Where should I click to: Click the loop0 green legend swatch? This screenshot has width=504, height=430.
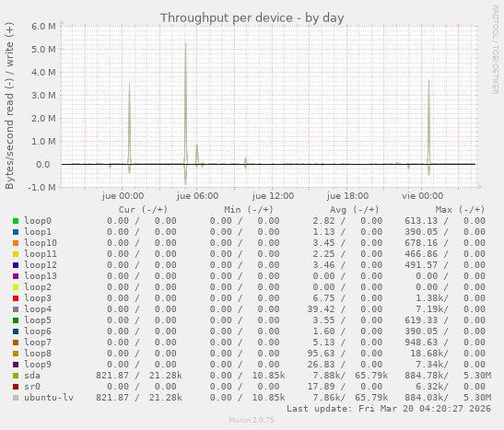click(16, 221)
